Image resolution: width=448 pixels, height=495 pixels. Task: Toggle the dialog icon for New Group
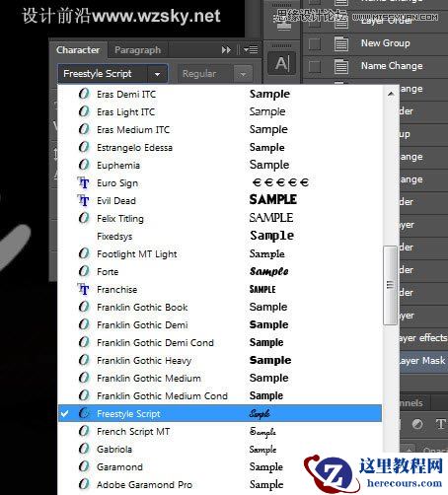pyautogui.click(x=341, y=43)
